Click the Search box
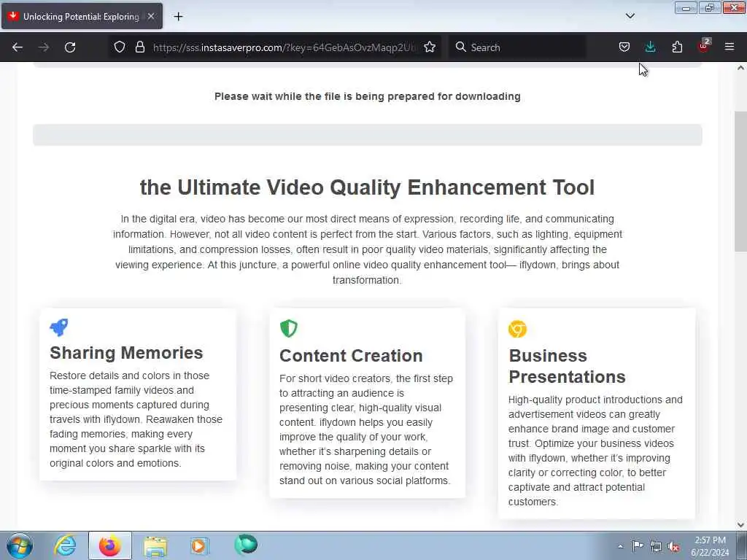This screenshot has height=560, width=747. tap(517, 47)
